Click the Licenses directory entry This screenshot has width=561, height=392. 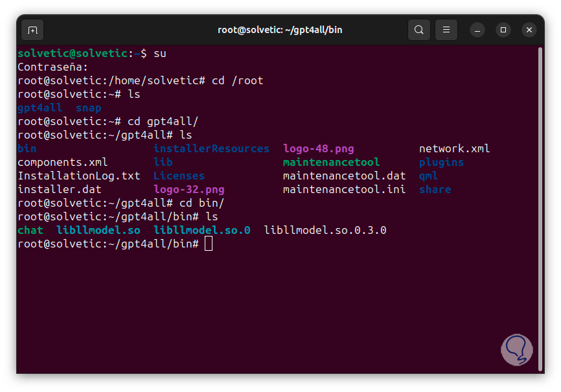179,176
